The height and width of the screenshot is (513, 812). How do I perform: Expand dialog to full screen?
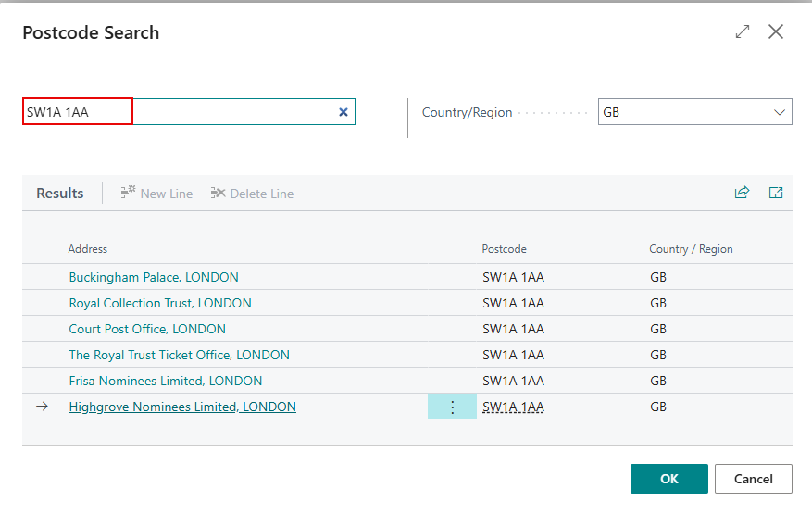coord(742,31)
